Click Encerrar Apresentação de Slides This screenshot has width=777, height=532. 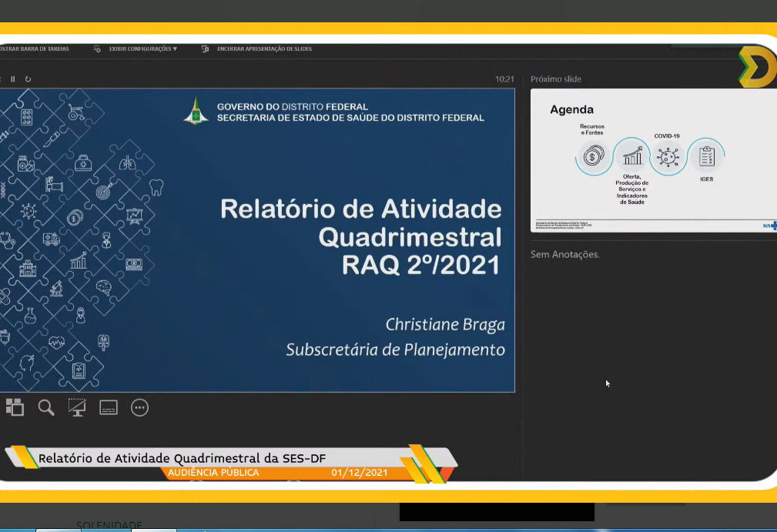click(x=264, y=49)
